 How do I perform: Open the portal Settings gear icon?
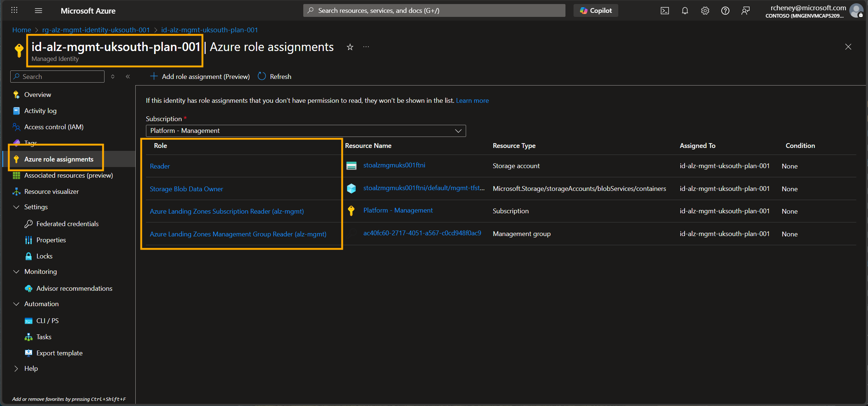point(704,10)
